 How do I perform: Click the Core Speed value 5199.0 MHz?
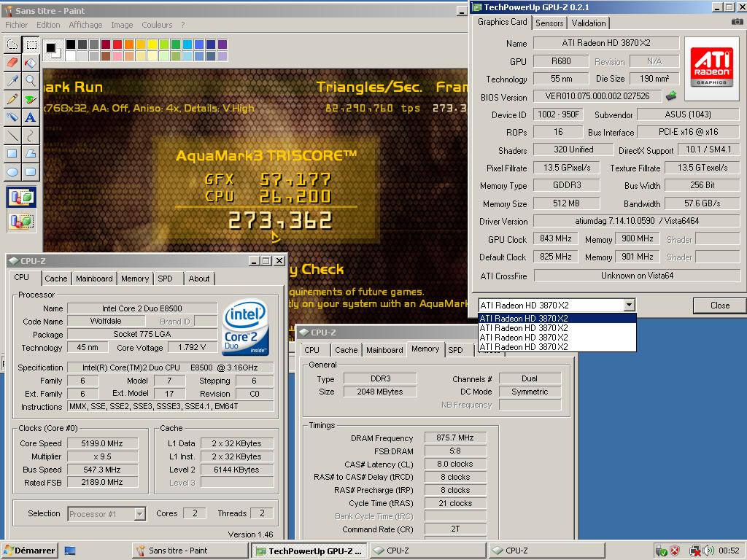pyautogui.click(x=102, y=443)
